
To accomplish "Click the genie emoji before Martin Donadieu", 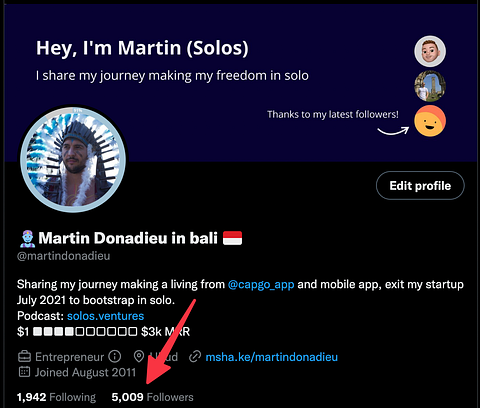I will tap(27, 239).
